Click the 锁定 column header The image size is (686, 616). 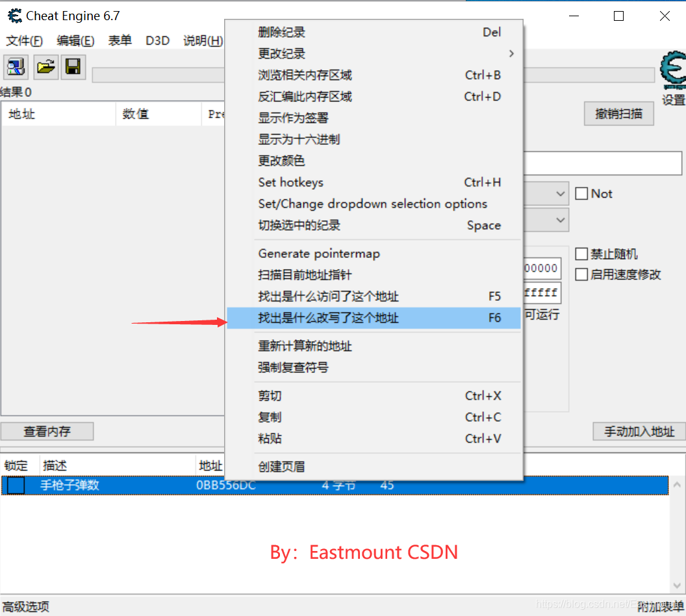[20, 465]
